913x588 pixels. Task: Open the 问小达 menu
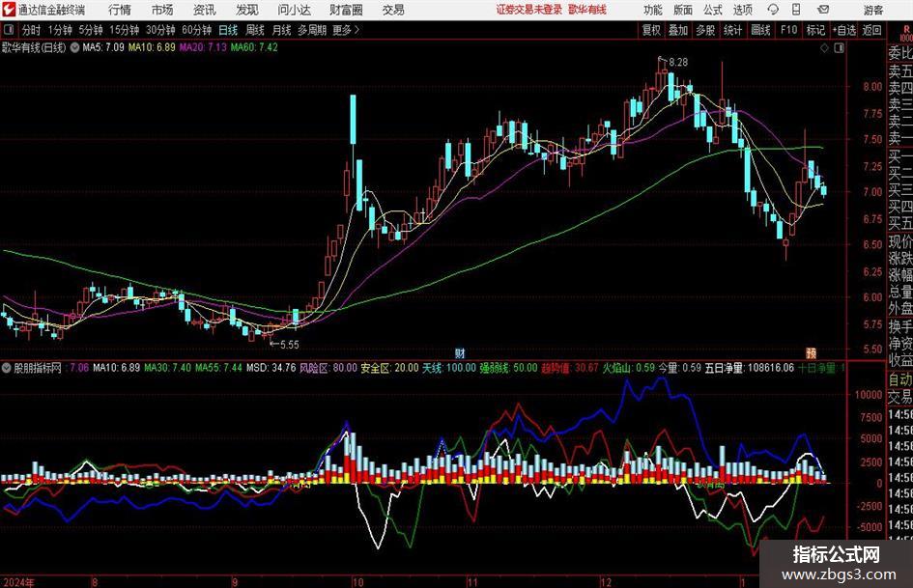tap(294, 10)
